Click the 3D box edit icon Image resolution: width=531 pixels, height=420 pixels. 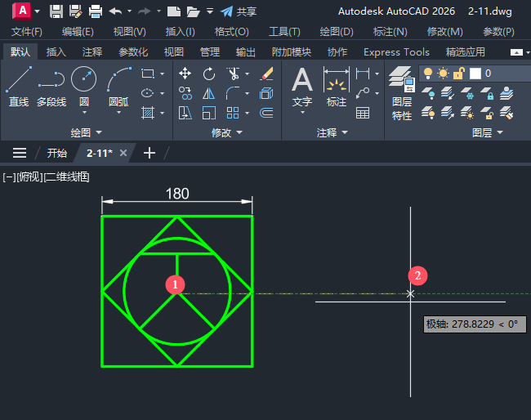coord(266,93)
